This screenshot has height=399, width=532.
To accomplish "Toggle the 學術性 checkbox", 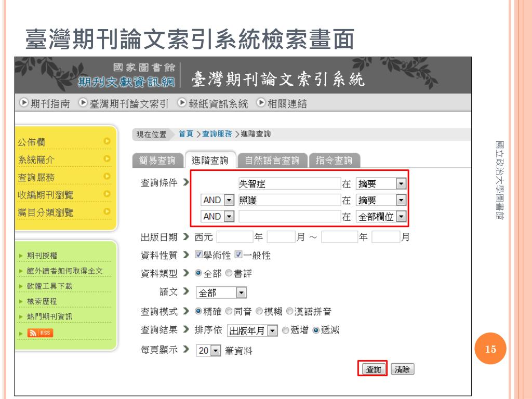I will [x=198, y=255].
